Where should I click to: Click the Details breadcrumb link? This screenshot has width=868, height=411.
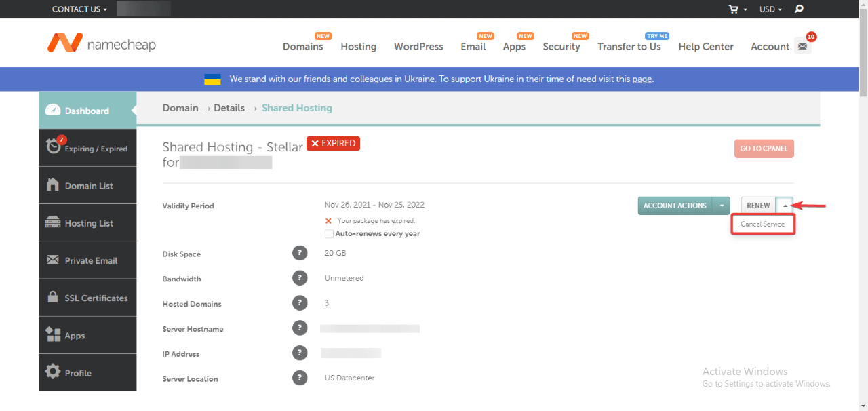point(229,108)
